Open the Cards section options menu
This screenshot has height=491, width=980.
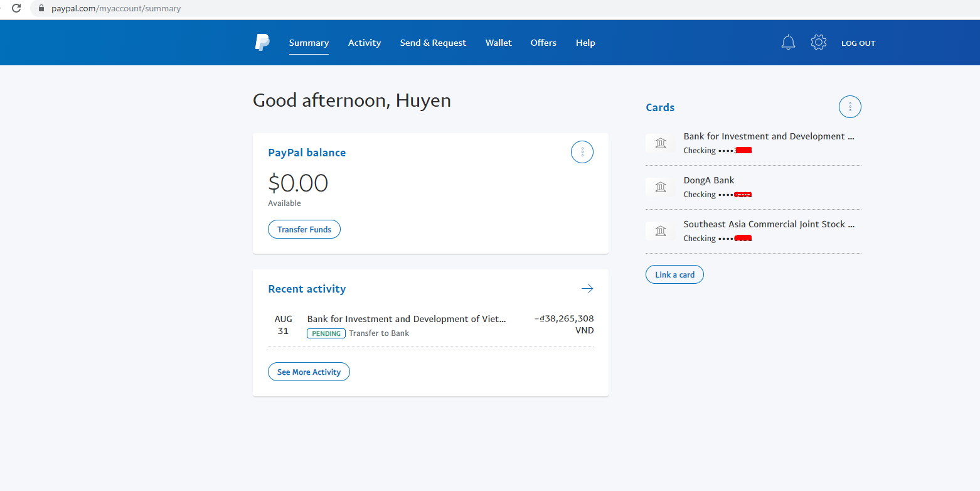[850, 107]
